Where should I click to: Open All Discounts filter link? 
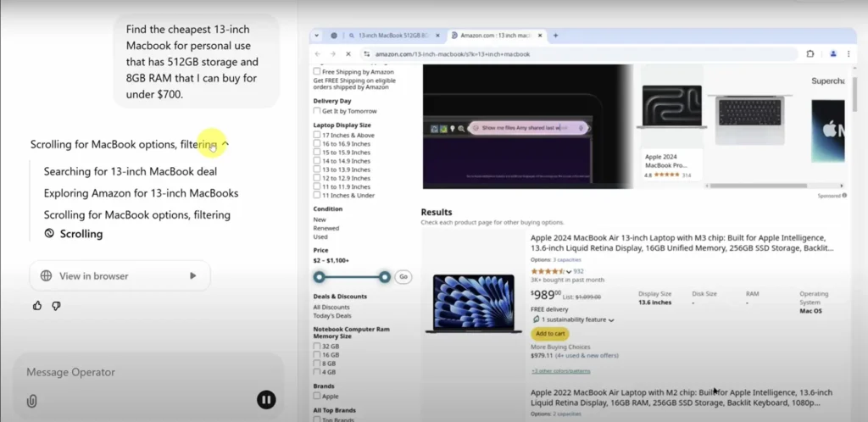pyautogui.click(x=331, y=307)
